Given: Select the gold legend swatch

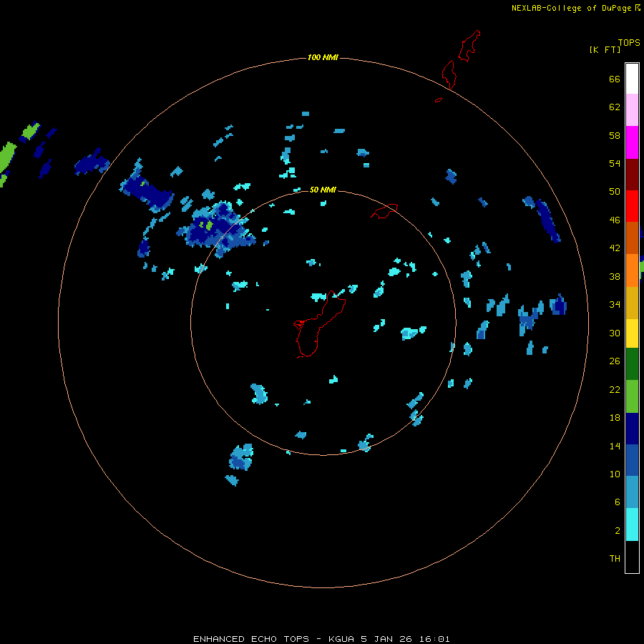Looking at the screenshot, I should pos(632,303).
